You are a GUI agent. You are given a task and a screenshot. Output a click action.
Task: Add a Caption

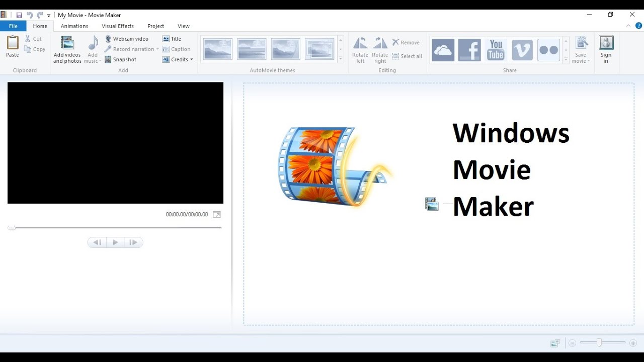(x=177, y=49)
